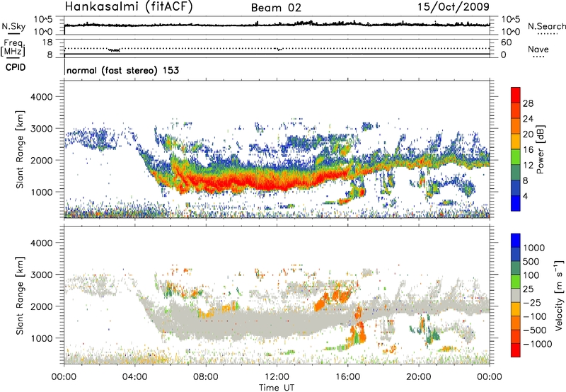Click the power panel 'Slant Range [km]' label
Image resolution: width=566 pixels, height=392 pixels.
tap(20, 149)
